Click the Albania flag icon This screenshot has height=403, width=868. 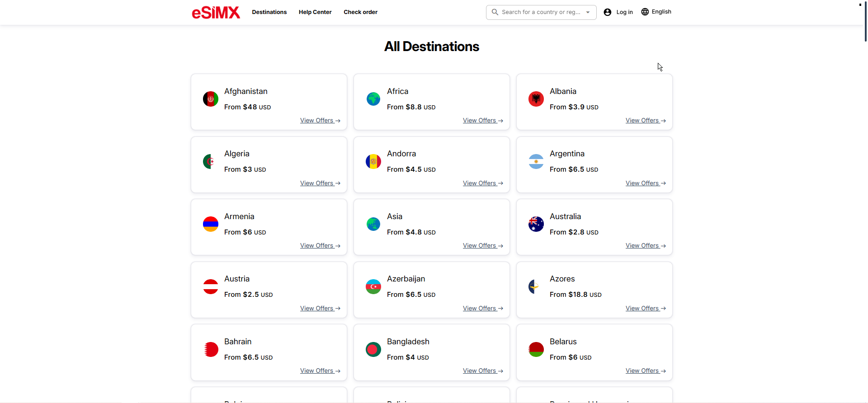click(536, 99)
